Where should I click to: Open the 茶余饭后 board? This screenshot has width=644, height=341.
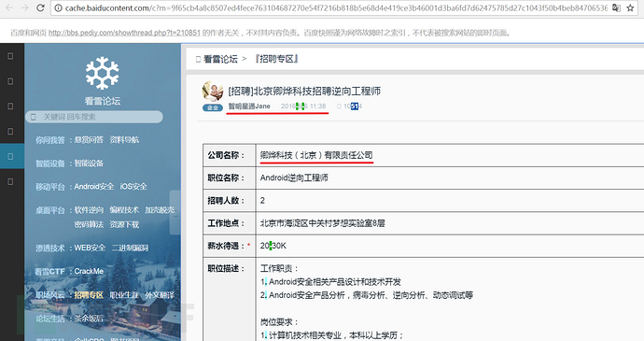tap(89, 319)
